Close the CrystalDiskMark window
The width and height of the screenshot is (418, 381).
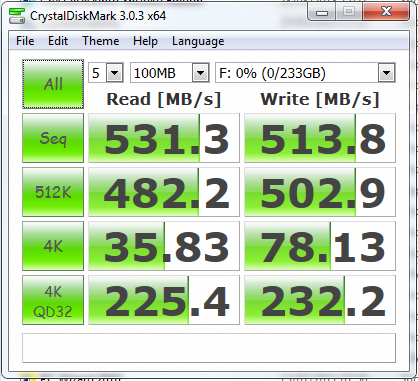click(386, 12)
